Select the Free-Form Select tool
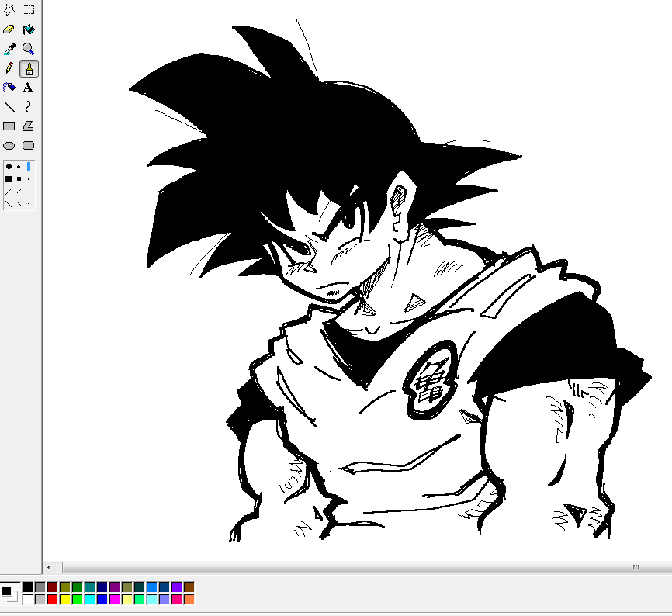Viewport: 672px width, 616px height. (x=9, y=9)
